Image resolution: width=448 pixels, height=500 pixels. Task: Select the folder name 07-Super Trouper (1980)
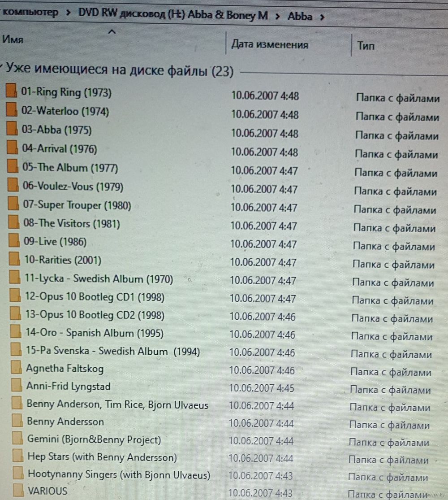[x=77, y=205]
